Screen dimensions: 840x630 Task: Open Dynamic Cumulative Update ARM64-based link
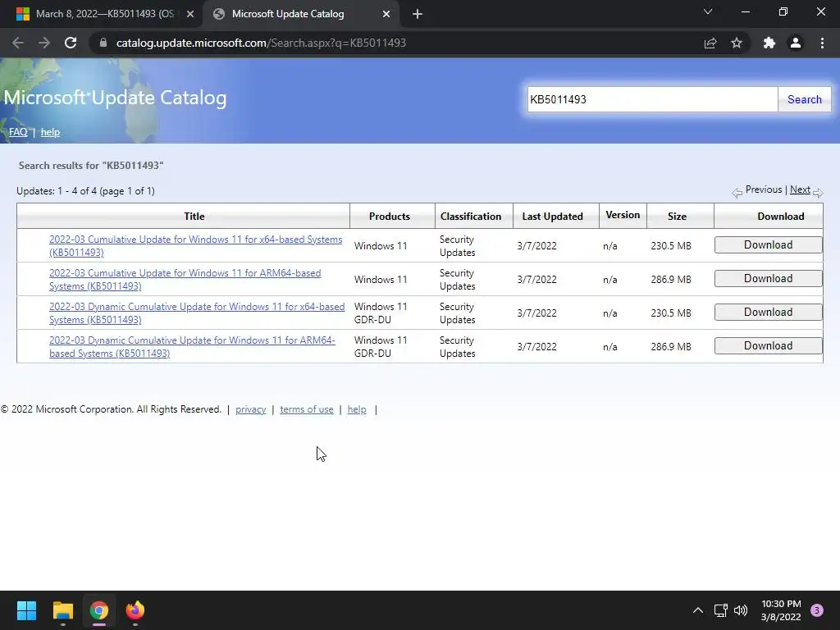pyautogui.click(x=192, y=347)
